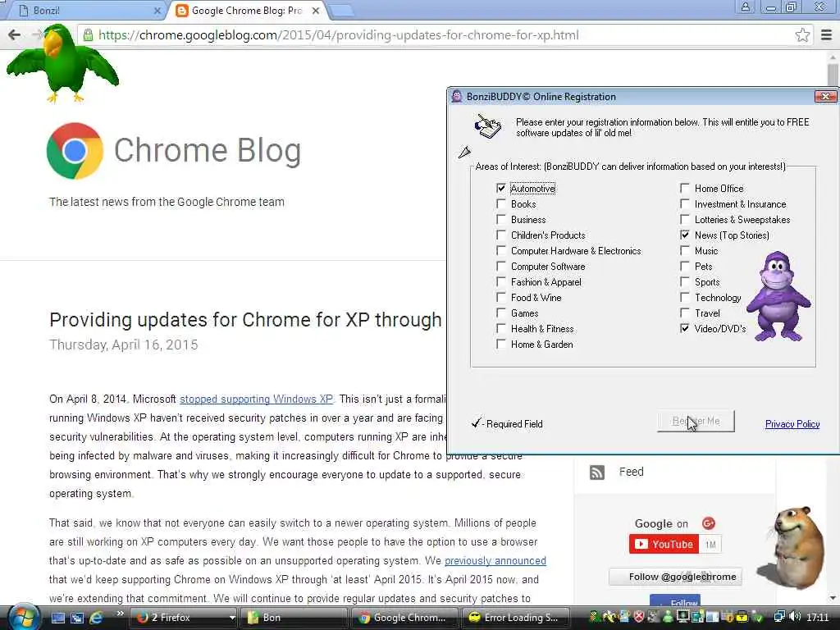Click the BonziBUDDY title bar icon
The width and height of the screenshot is (840, 630).
[457, 97]
